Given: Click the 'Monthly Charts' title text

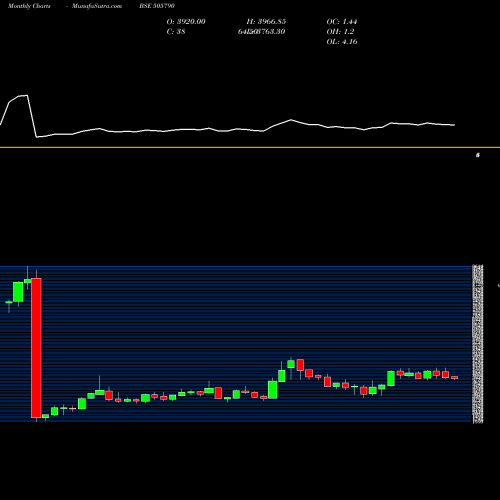Looking at the screenshot, I should [x=29, y=6].
